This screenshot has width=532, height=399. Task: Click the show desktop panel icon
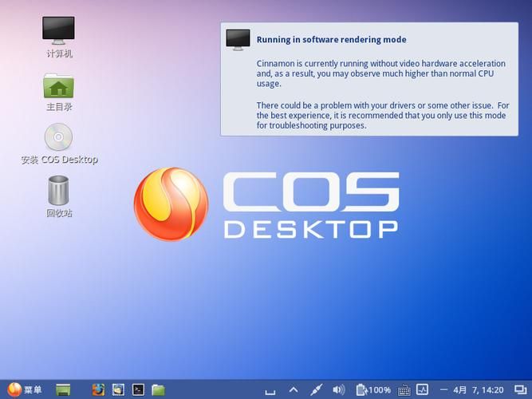pos(63,389)
